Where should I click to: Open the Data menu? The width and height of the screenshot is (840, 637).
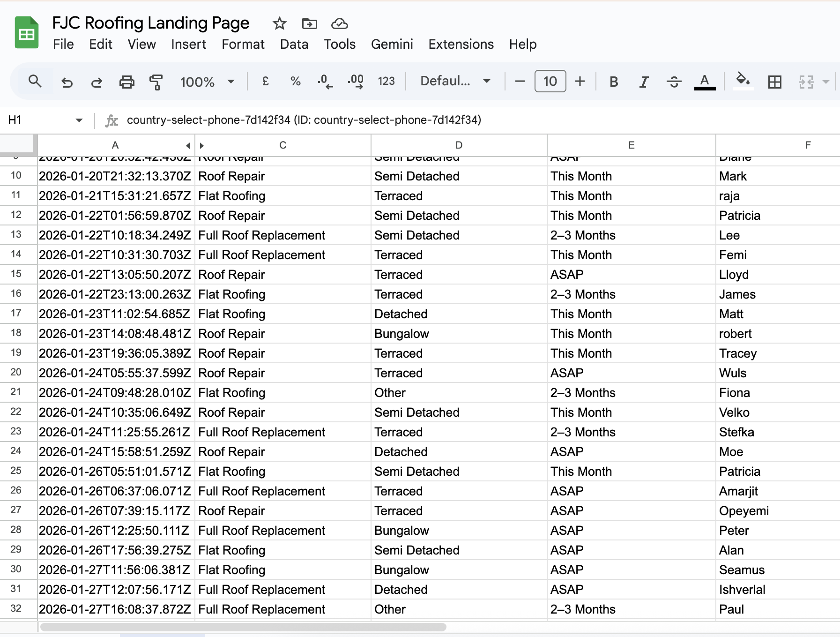(x=294, y=44)
